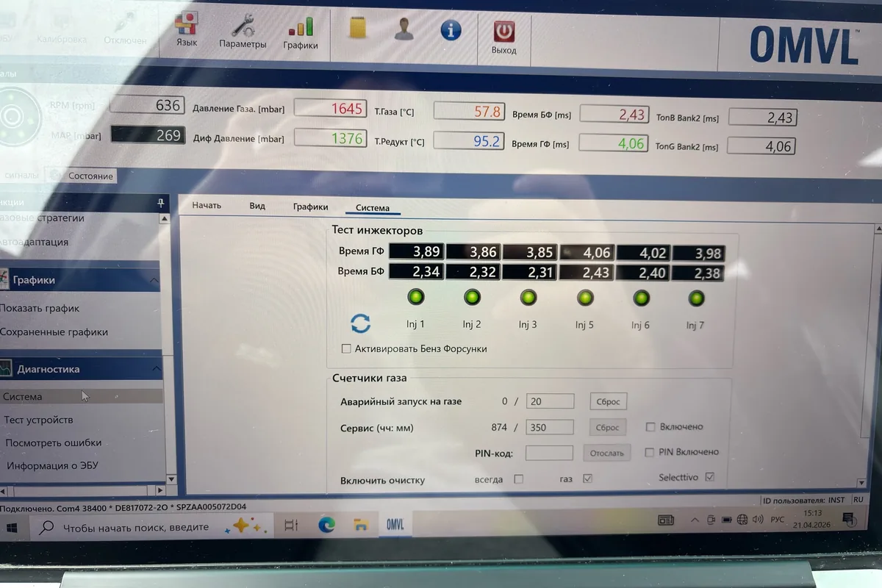Viewport: 882px width, 588px height.
Task: Open the blue information icon
Action: pyautogui.click(x=451, y=30)
